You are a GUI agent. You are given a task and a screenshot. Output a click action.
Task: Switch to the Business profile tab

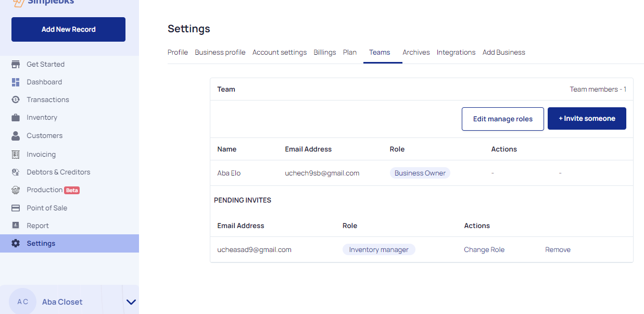pos(220,53)
